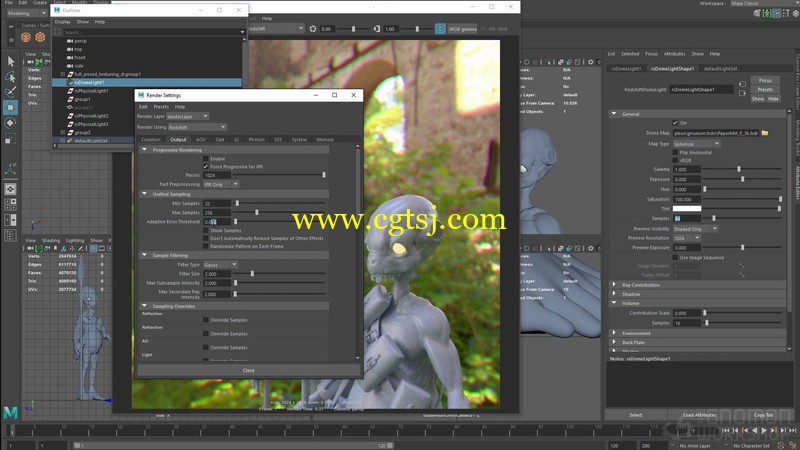Open Filter Type Gauss dropdown

click(220, 265)
